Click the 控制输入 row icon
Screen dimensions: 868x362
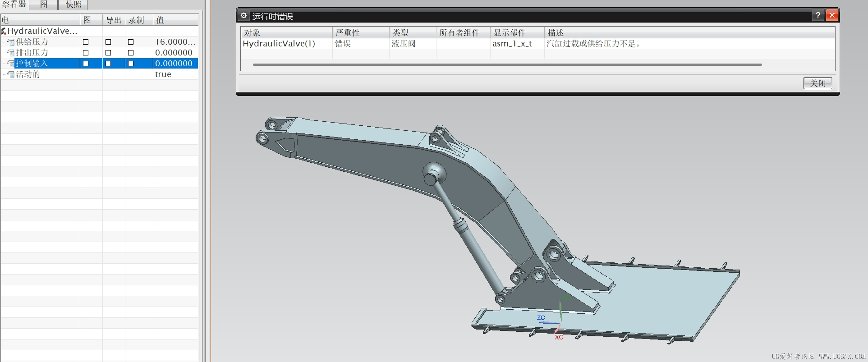coord(11,64)
